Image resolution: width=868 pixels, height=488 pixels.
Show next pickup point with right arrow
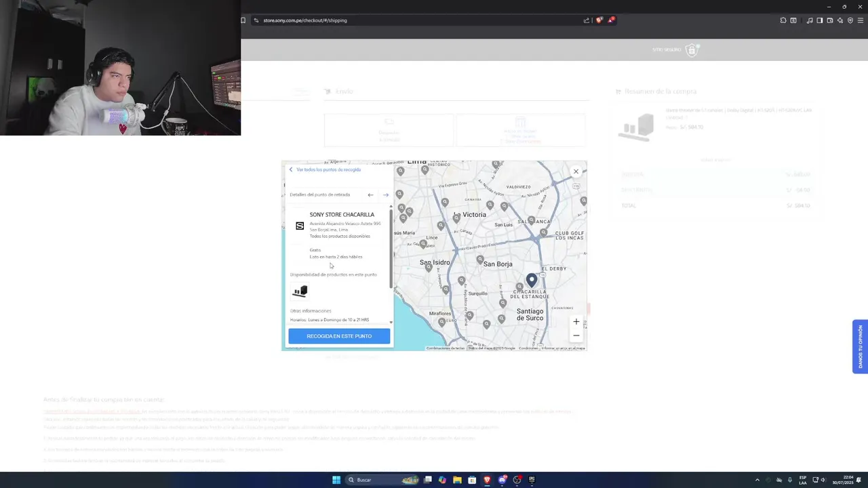tap(386, 195)
